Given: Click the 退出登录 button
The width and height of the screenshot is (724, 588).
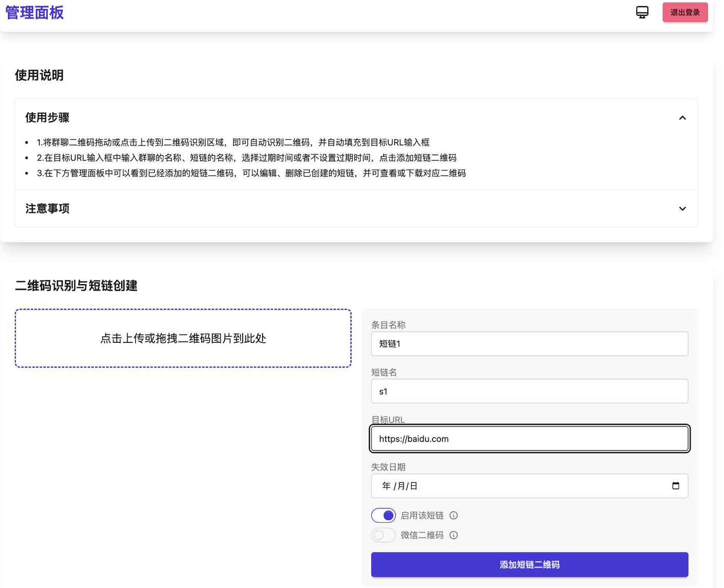Looking at the screenshot, I should pyautogui.click(x=685, y=12).
